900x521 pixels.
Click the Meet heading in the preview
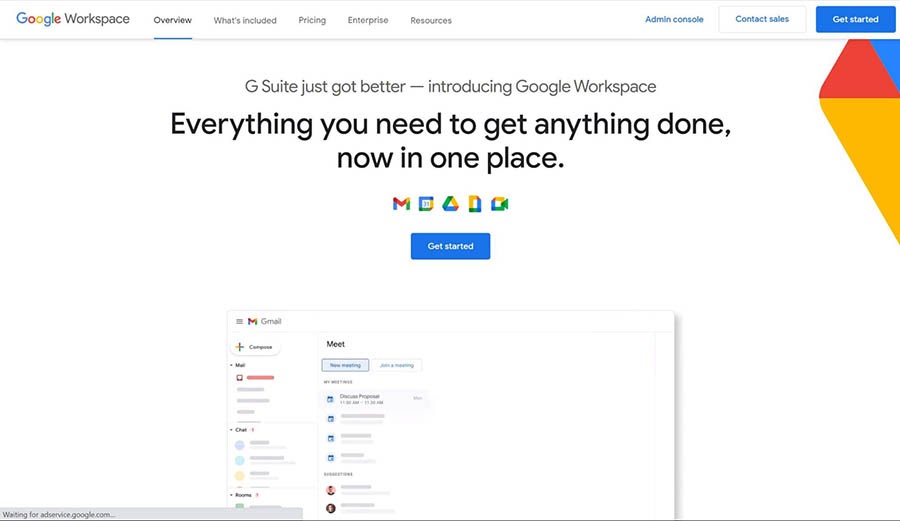(x=336, y=344)
